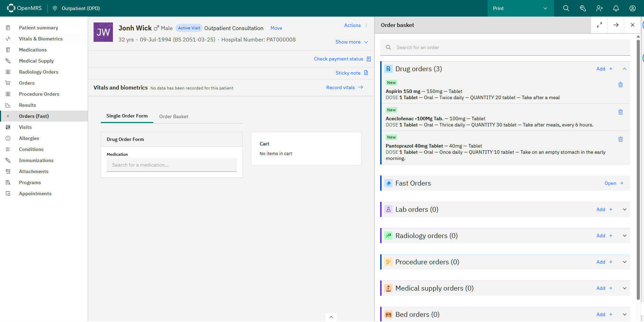
Task: Open Procedure Orders in sidebar
Action: (x=44, y=94)
